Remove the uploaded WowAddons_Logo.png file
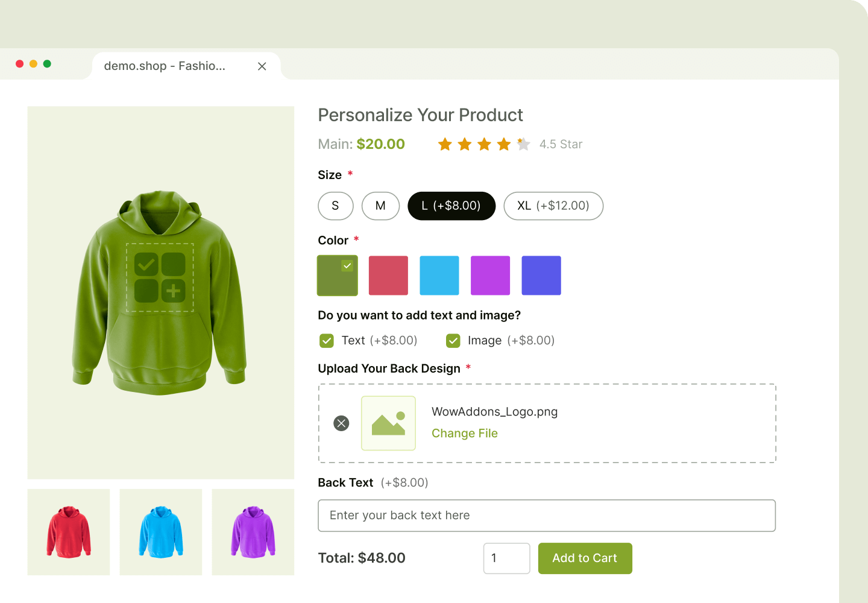 [341, 423]
